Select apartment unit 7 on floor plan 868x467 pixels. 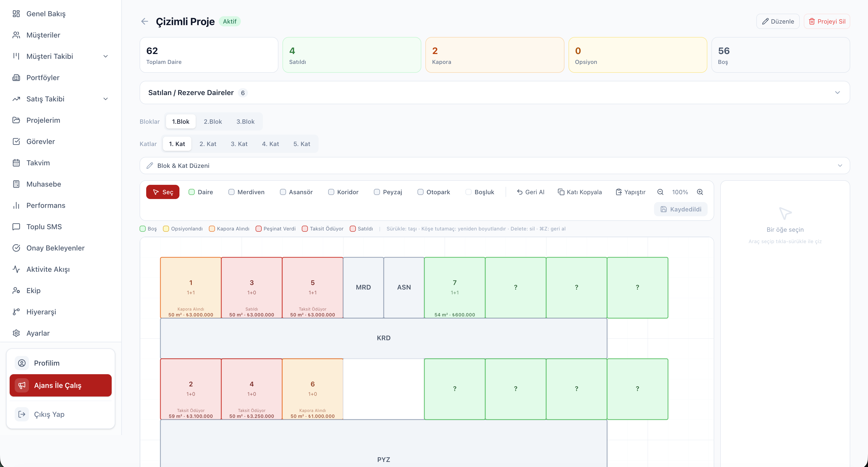[x=455, y=288]
